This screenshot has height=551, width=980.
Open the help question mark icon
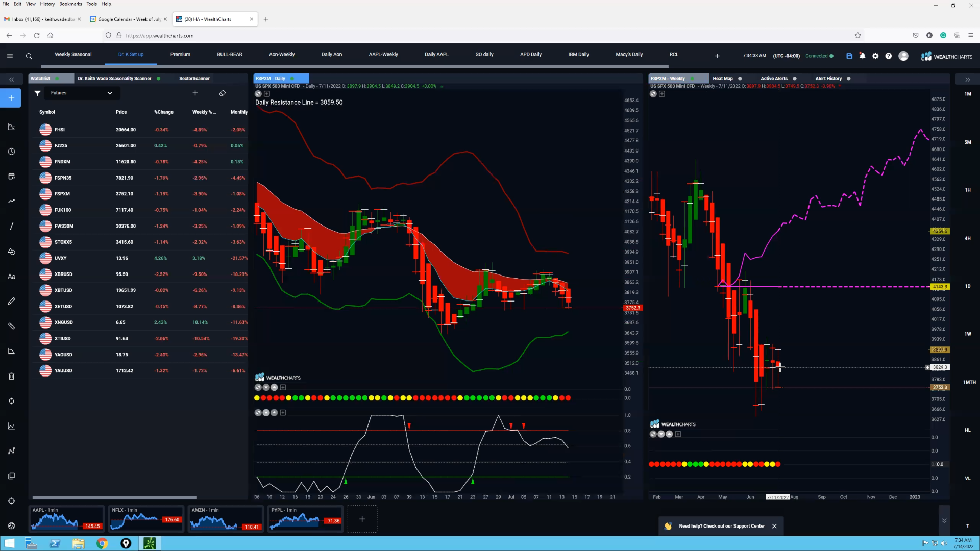889,56
